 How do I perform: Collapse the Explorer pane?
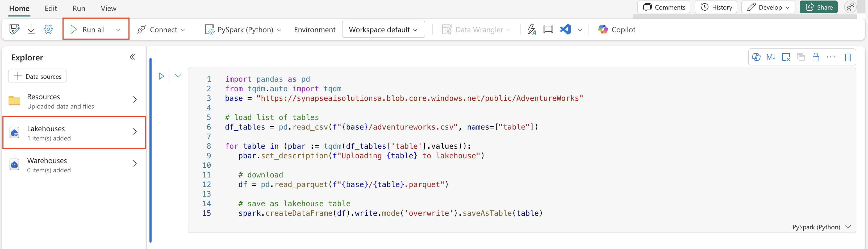coord(132,57)
